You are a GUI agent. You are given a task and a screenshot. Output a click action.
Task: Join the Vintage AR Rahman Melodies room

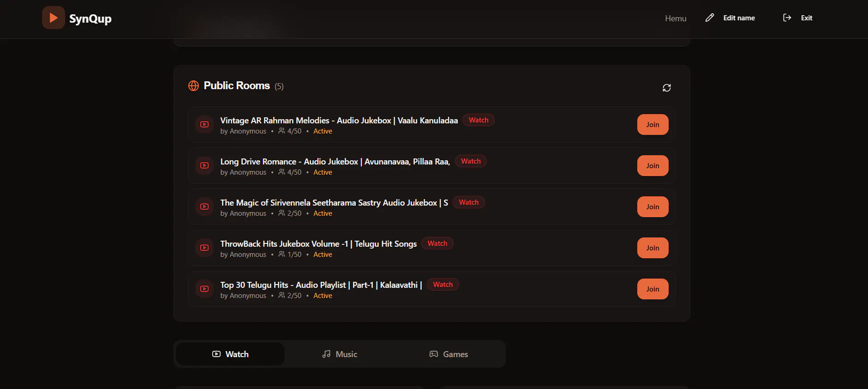[652, 124]
